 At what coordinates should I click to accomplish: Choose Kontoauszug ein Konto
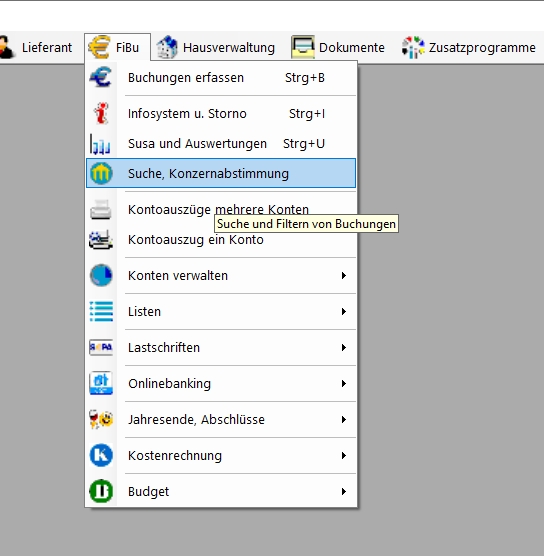pyautogui.click(x=221, y=240)
